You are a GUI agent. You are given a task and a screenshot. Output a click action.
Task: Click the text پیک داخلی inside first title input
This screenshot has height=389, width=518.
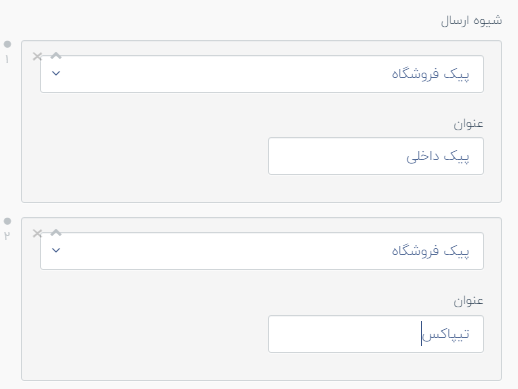click(438, 156)
